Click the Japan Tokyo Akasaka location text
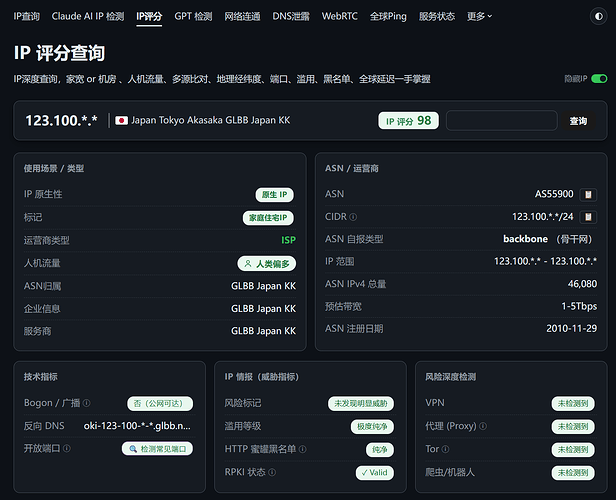 coord(211,120)
